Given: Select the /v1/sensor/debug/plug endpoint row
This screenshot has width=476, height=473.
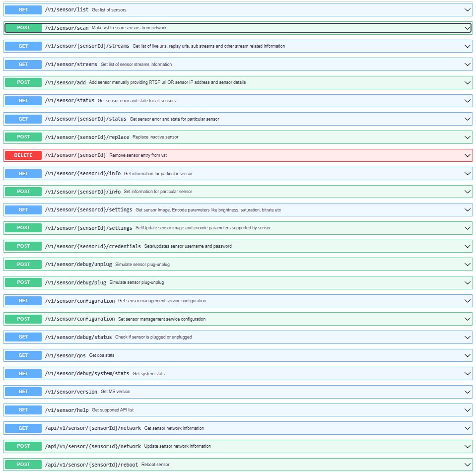Looking at the screenshot, I should [x=238, y=282].
